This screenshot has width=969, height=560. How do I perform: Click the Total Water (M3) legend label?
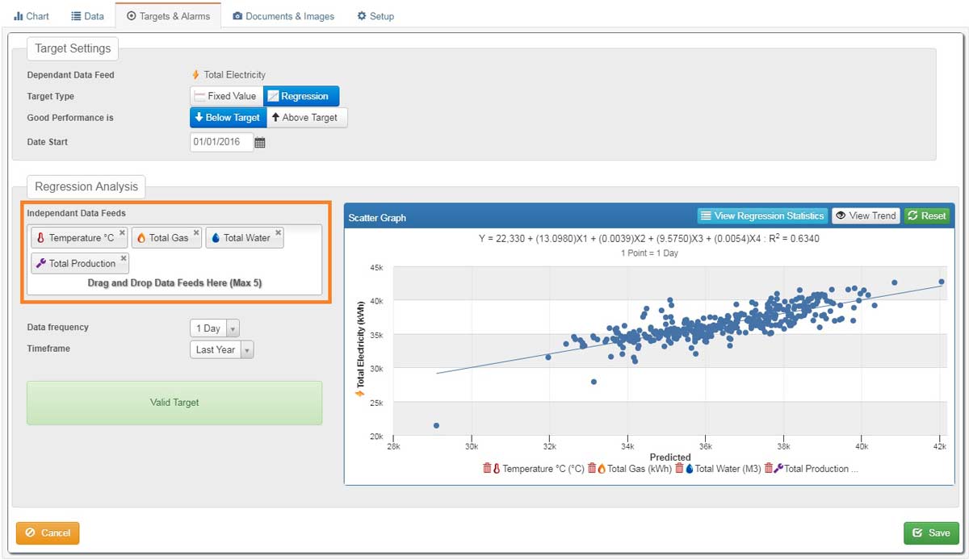[728, 469]
